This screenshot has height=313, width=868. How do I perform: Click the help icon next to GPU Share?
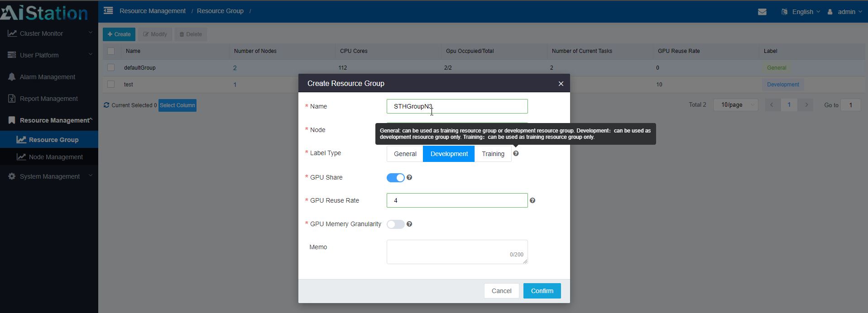click(x=409, y=178)
